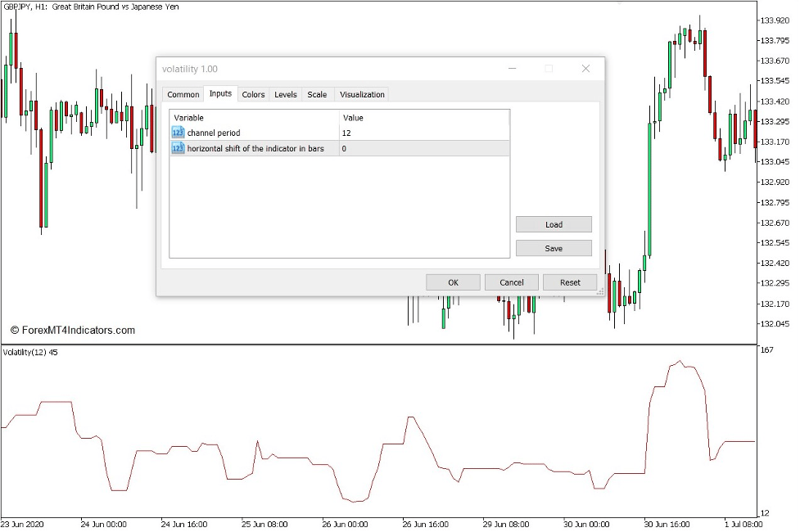Click the ForexMT4Indicators.com watermark
Screen dimensions: 800x532
pos(71,330)
